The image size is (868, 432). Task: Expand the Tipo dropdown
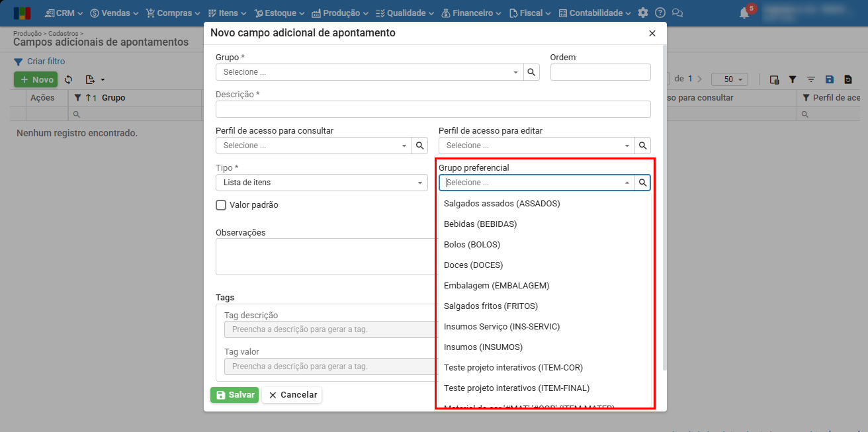coord(322,183)
